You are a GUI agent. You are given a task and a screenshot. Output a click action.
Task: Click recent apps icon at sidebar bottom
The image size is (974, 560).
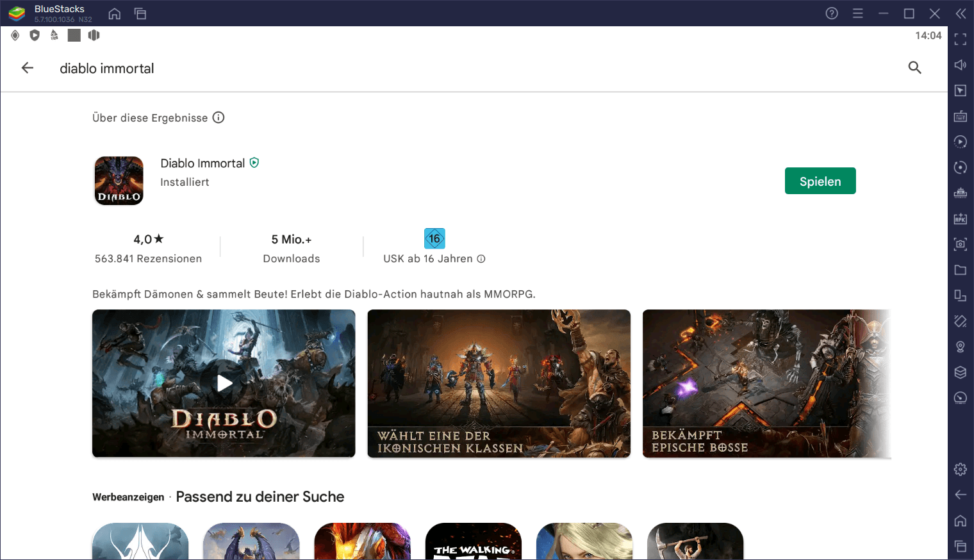(961, 546)
